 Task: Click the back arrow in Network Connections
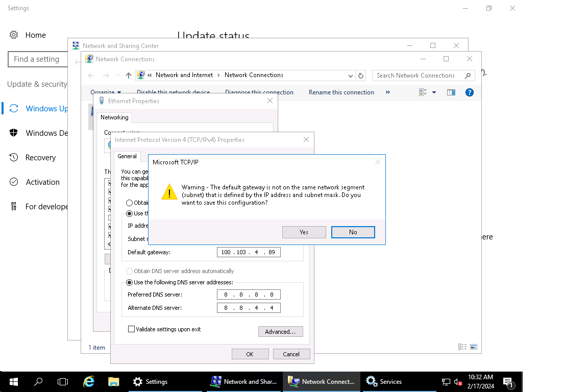point(91,76)
